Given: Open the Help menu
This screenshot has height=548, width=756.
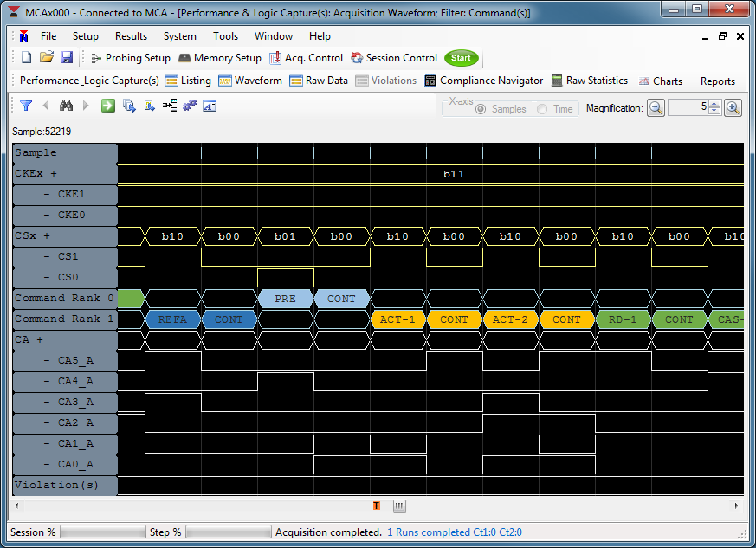Looking at the screenshot, I should [x=320, y=36].
